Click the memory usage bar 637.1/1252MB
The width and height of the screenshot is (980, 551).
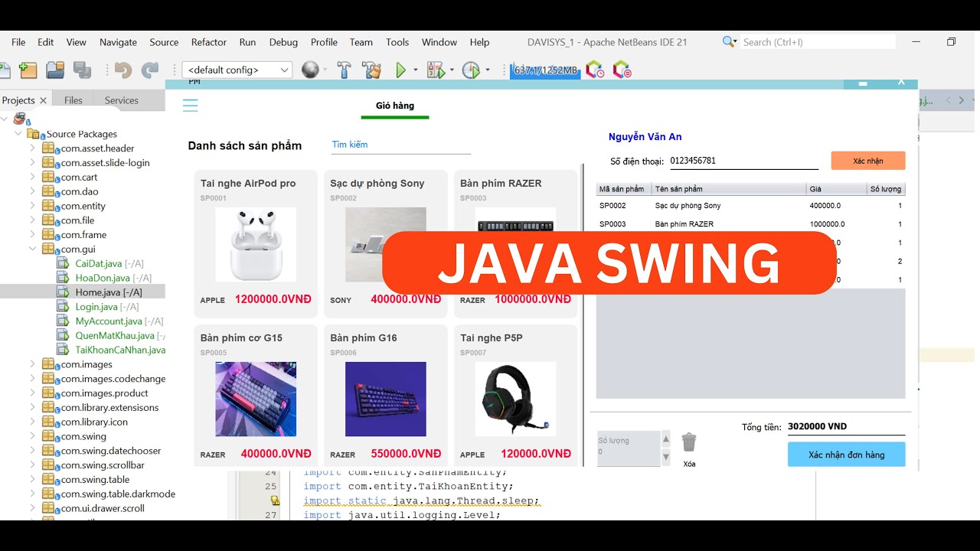[x=544, y=70]
